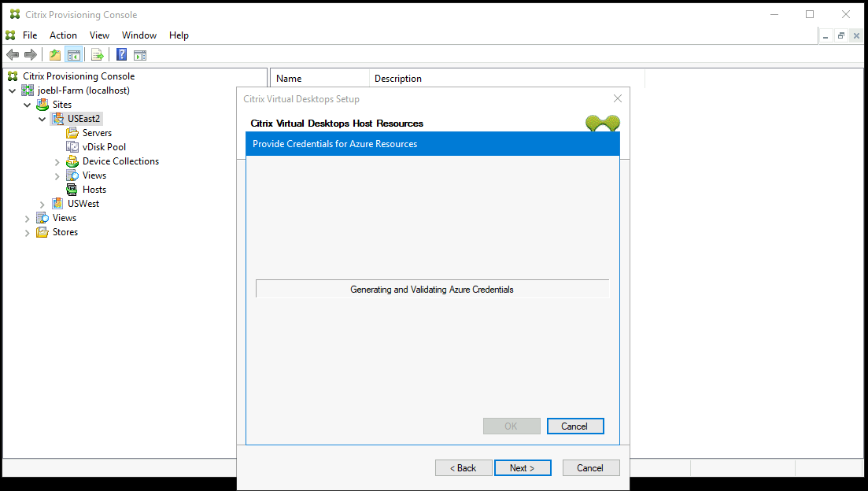Click the Generating and Validating Azure Credentials progress bar

432,289
